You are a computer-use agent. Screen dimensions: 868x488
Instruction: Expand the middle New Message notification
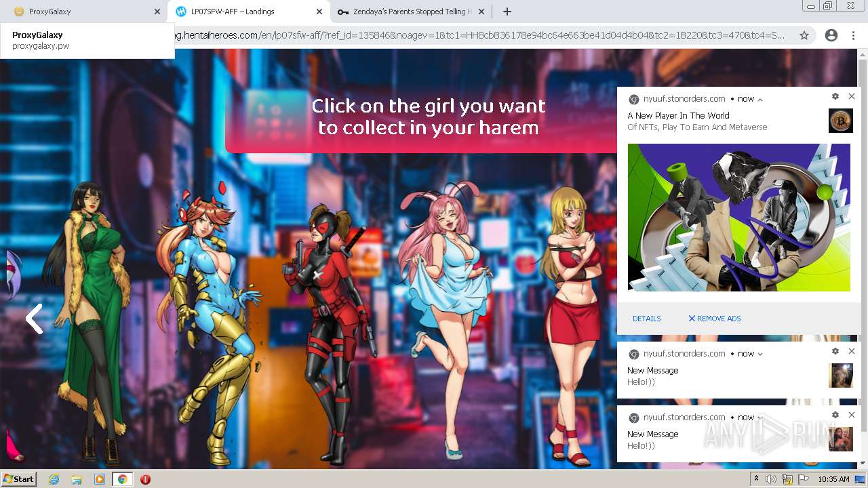[x=760, y=354]
